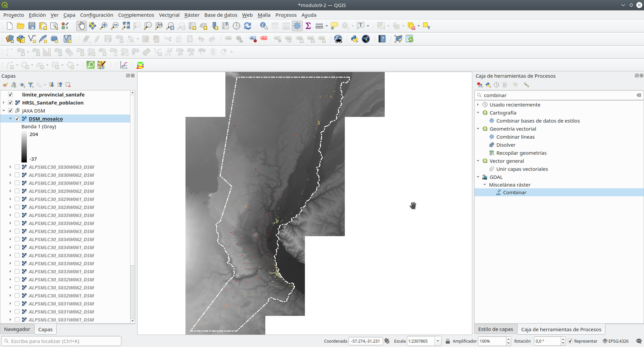Screen dimensions: 644x347
Task: Click the Coordenada coordinate field
Action: click(x=366, y=341)
